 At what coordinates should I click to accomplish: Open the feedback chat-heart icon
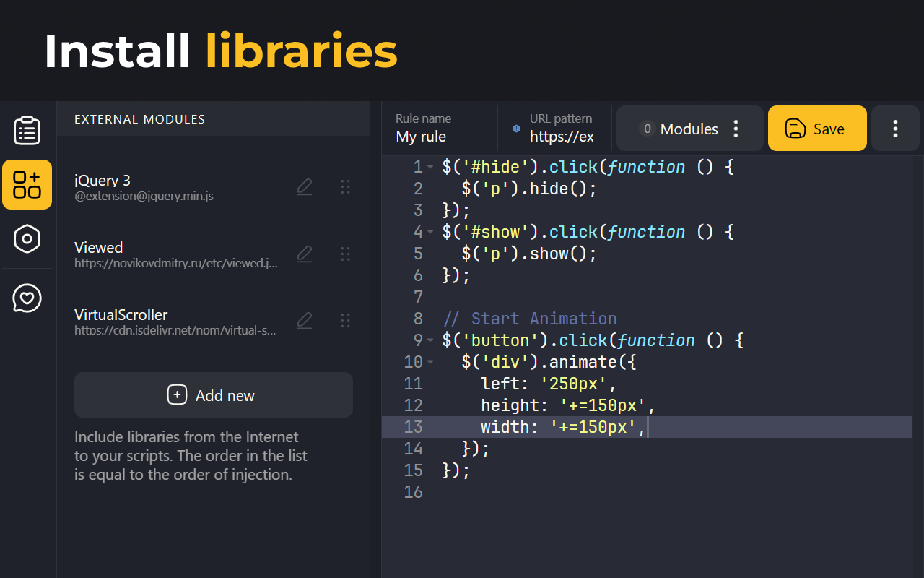tap(27, 298)
